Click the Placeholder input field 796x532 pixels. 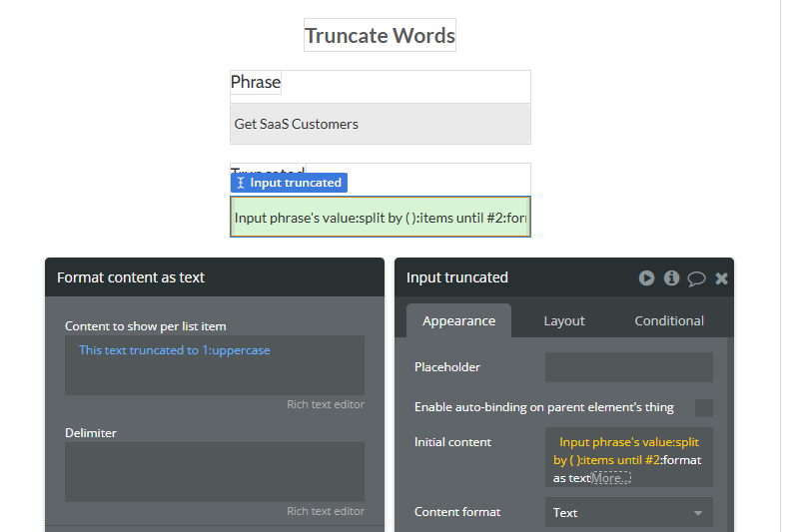point(629,367)
